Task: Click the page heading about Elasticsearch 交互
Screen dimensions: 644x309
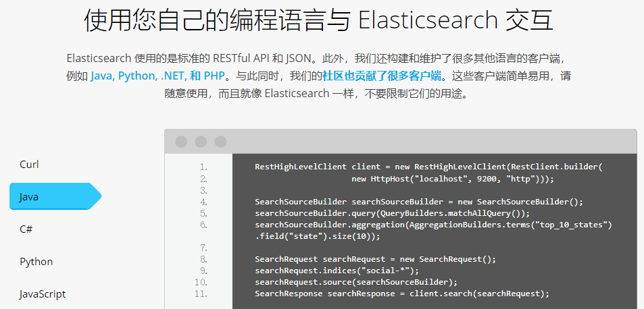Action: [x=318, y=20]
